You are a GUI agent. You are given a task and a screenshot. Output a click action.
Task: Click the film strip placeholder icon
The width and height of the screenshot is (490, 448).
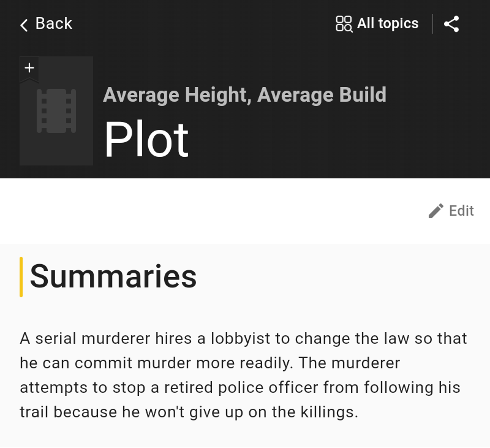click(56, 111)
